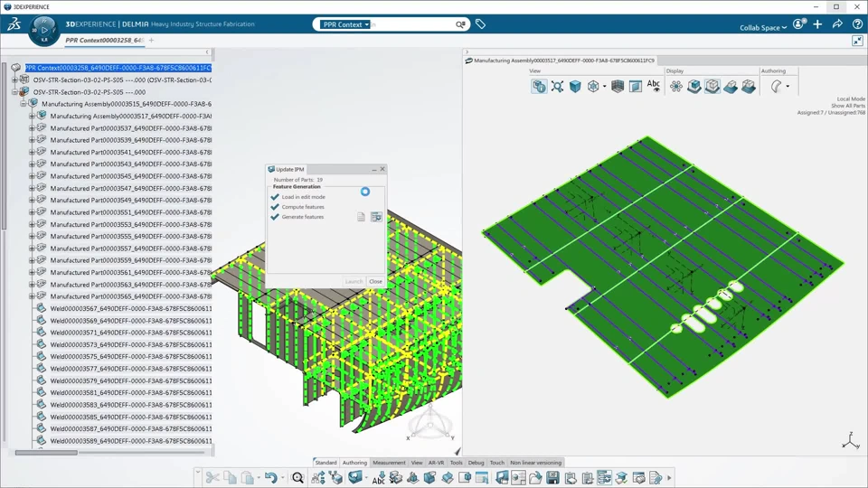Click the Cut scissors icon in bottom toolbar
The height and width of the screenshot is (488, 868).
point(212,477)
